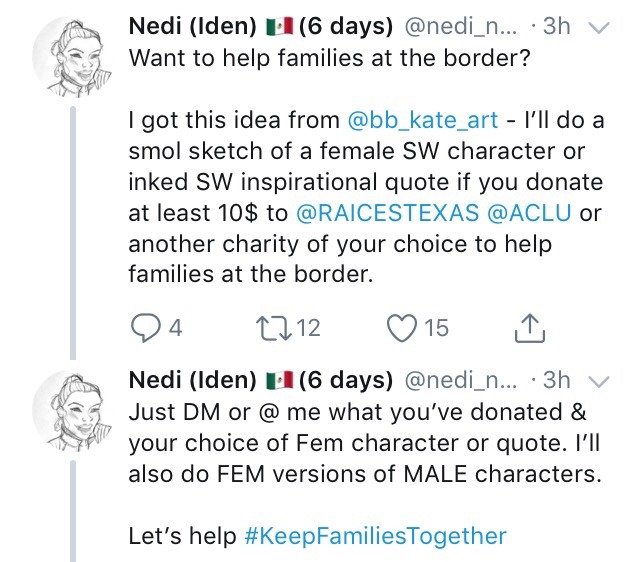640x562 pixels.
Task: Open the #KeepFamiliesTogether hashtag
Action: (x=375, y=536)
